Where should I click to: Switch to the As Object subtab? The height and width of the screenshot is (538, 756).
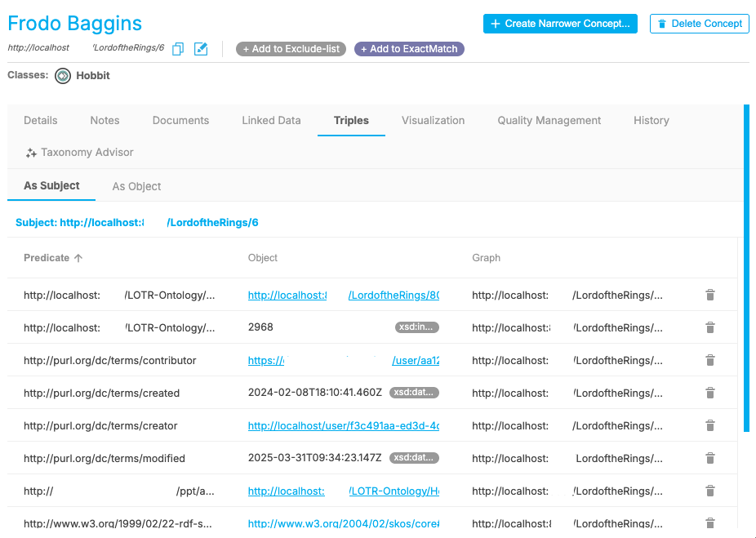136,186
